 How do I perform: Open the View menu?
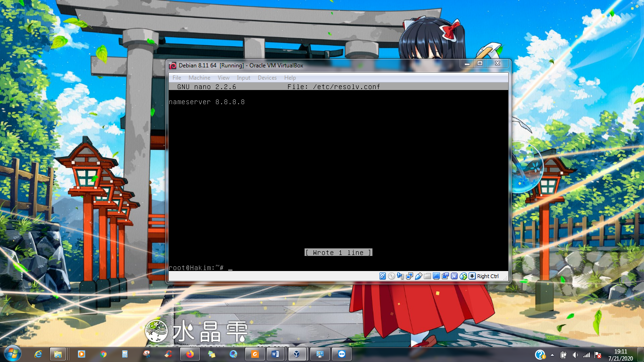(x=224, y=78)
